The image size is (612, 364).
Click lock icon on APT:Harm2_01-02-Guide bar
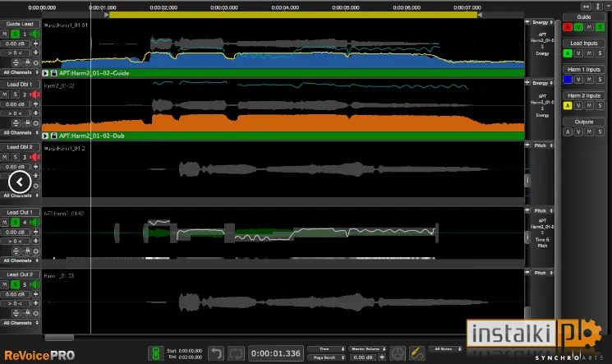54,73
